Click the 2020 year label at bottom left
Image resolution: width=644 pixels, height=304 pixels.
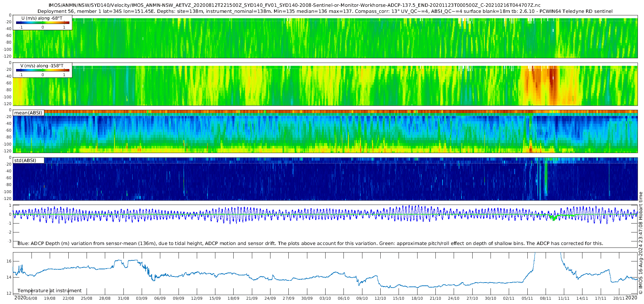coord(20,298)
